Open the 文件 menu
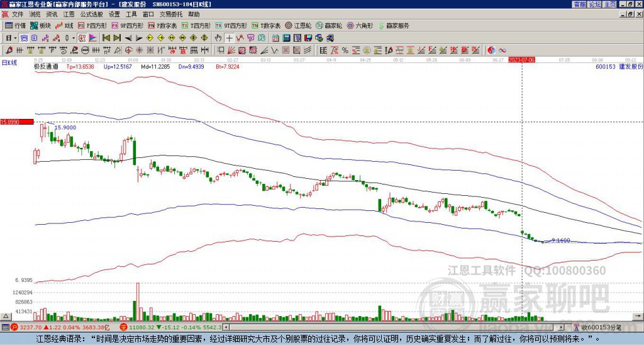The height and width of the screenshot is (345, 644). [x=18, y=14]
